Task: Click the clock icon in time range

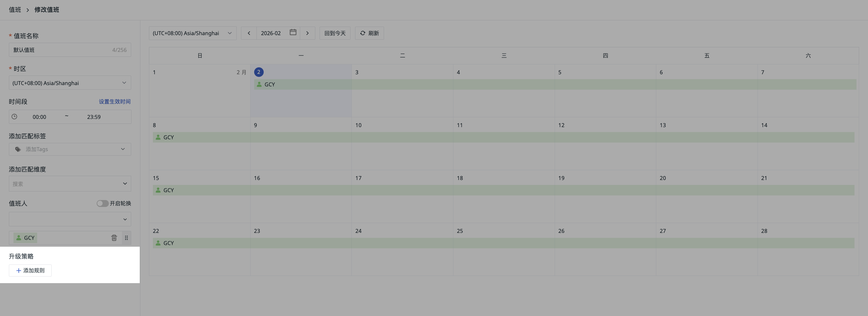Action: tap(14, 116)
